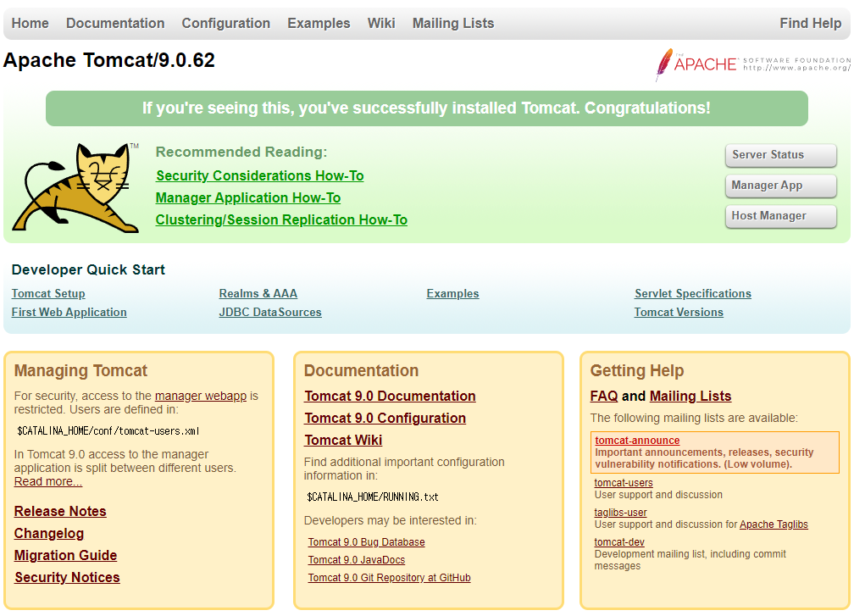Click Find Help in top navigation

click(x=811, y=24)
